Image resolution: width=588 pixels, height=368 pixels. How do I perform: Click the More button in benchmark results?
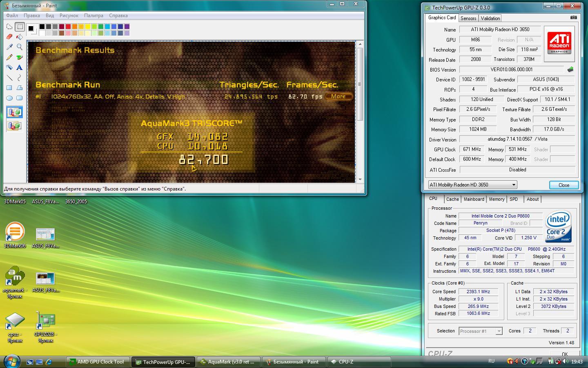click(339, 96)
